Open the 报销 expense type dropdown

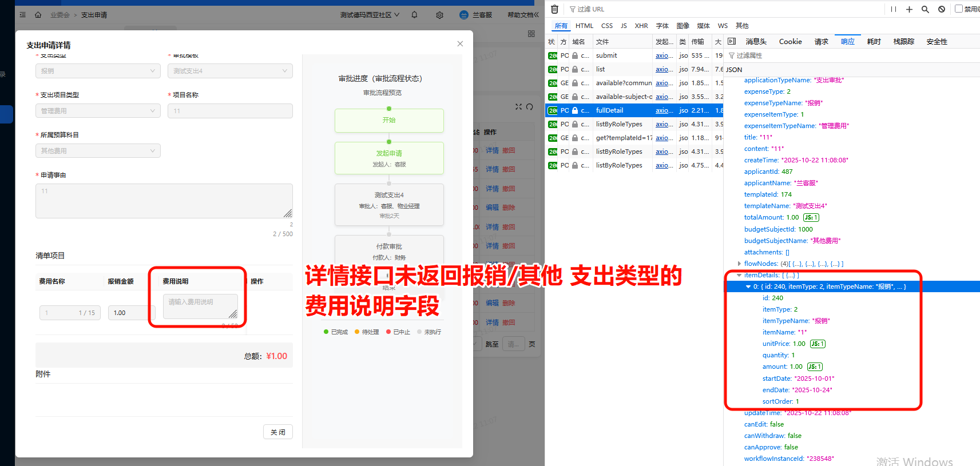[x=98, y=71]
